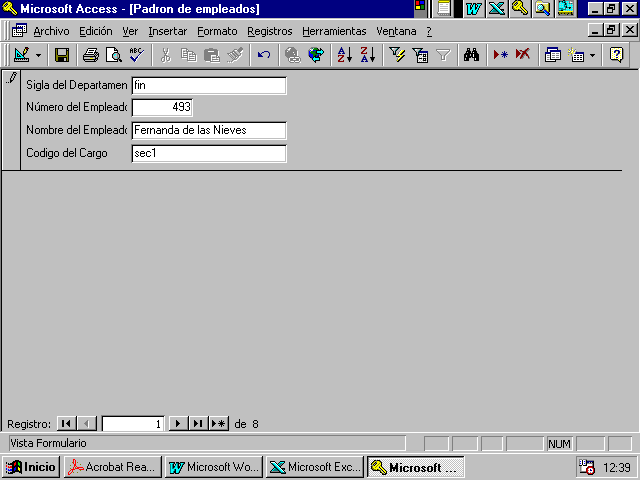Screen dimensions: 640x480
Task: Open the View button dropdown arrow
Action: pos(38,55)
